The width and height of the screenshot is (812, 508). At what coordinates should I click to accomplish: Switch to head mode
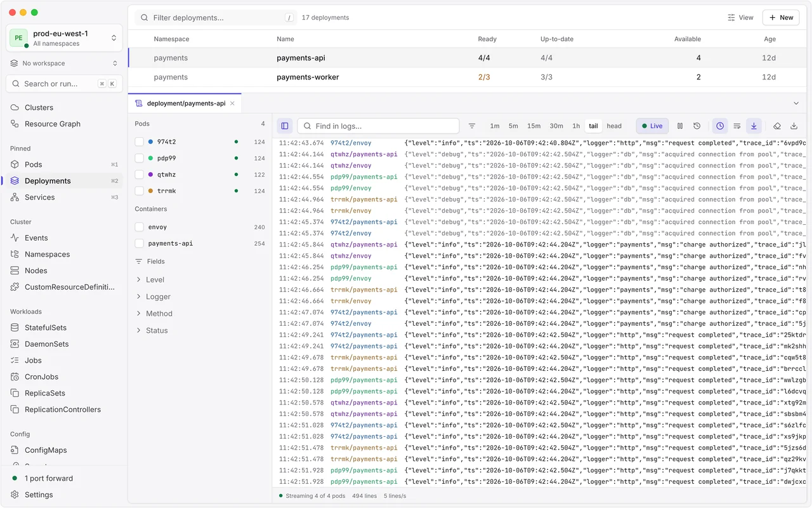(614, 126)
